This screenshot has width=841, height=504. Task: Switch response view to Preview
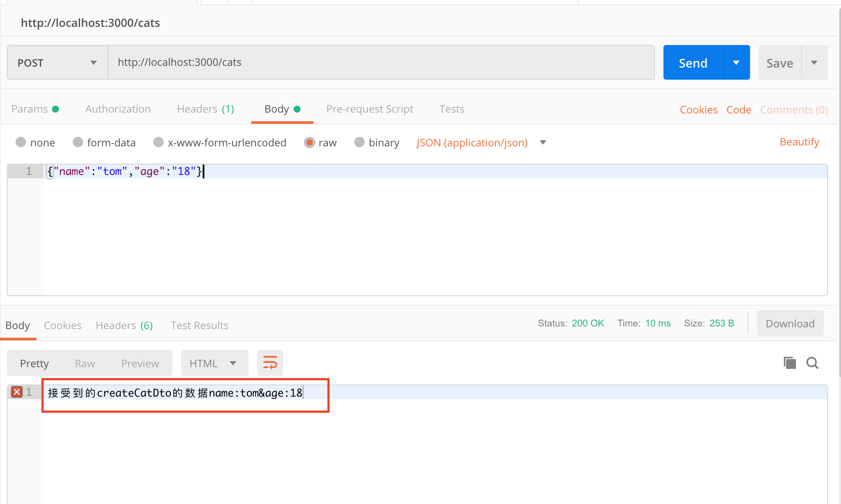click(x=140, y=363)
